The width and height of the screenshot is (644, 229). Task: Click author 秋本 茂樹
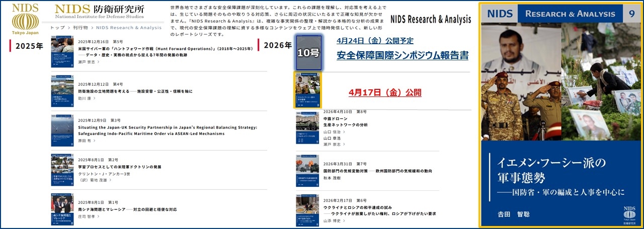point(332,178)
